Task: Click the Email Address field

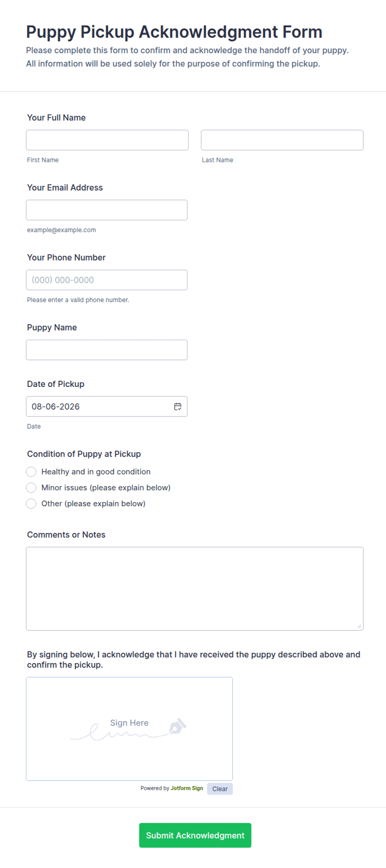Action: click(x=107, y=210)
